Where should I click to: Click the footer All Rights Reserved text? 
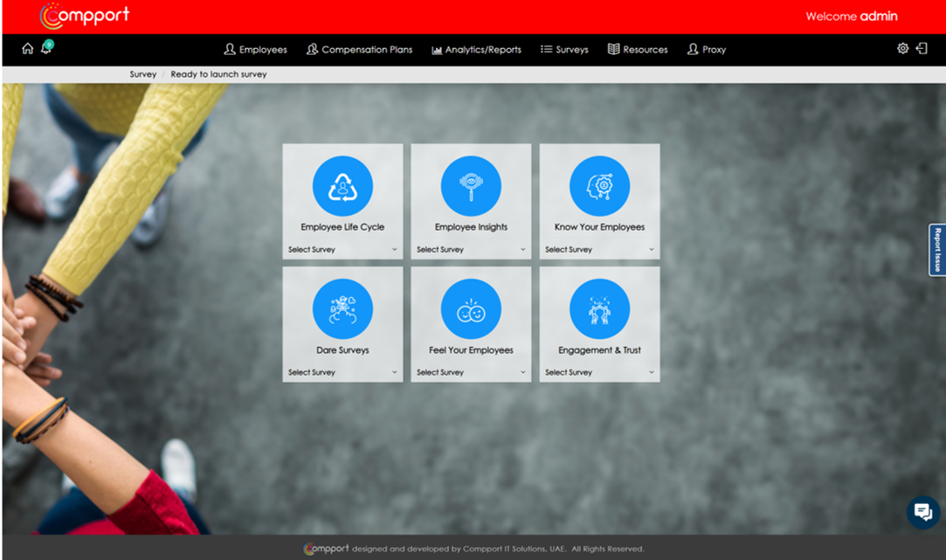[608, 550]
